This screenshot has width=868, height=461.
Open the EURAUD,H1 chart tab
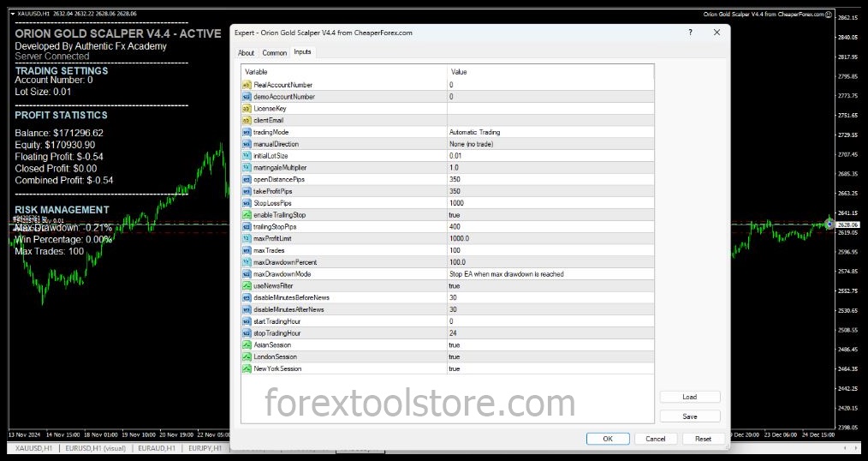(x=157, y=448)
